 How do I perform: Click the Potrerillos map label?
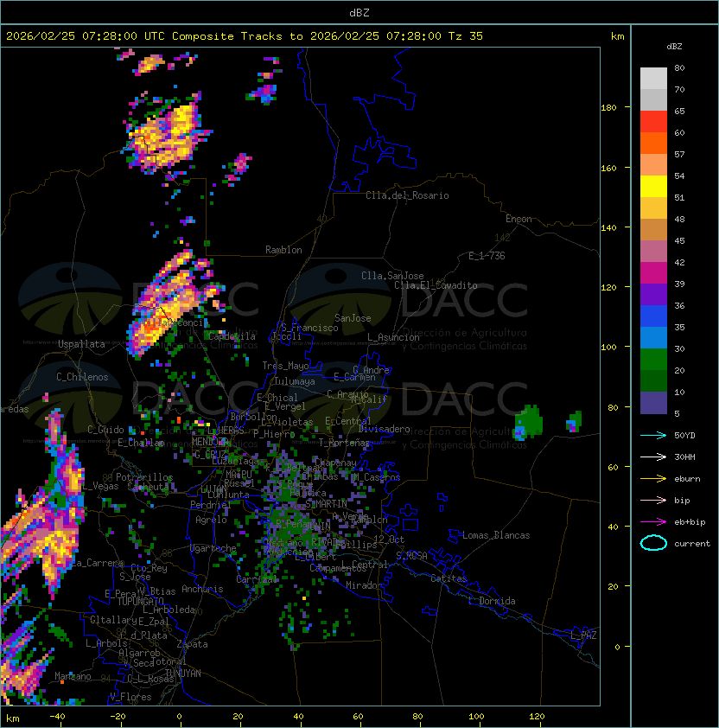144,477
